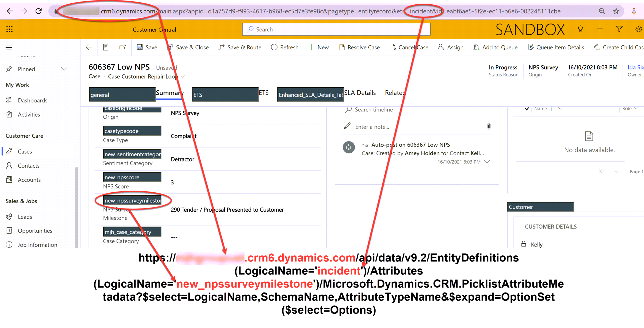This screenshot has width=644, height=328.
Task: Select the Name column header checkbox
Action: (527, 108)
